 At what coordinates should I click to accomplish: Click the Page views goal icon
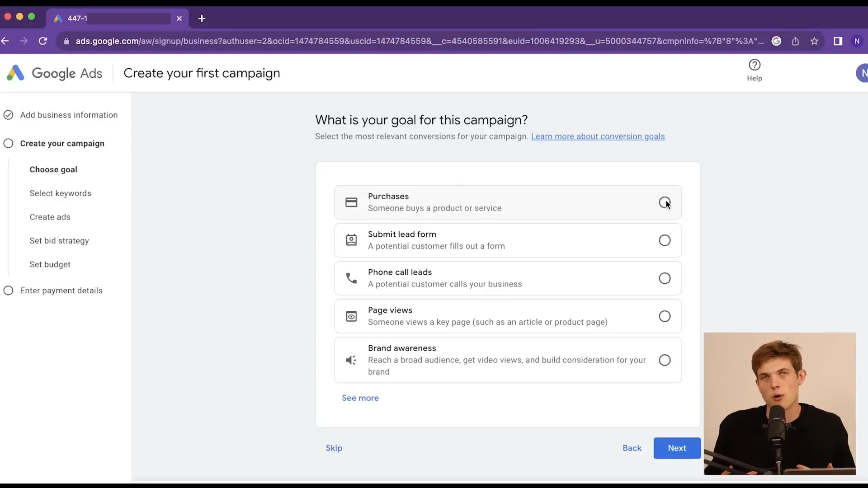point(351,316)
